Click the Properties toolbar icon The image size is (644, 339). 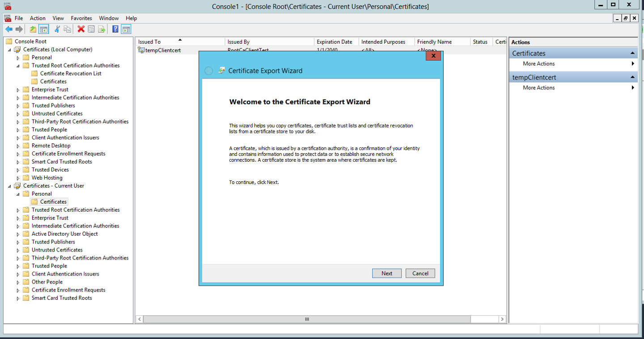point(91,29)
